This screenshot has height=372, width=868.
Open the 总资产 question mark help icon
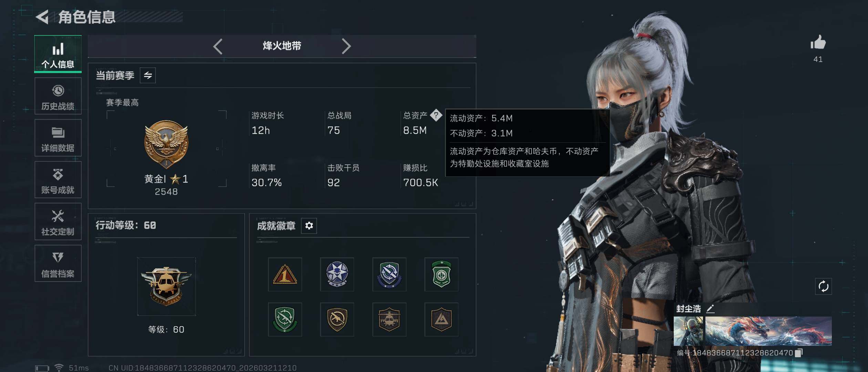436,115
